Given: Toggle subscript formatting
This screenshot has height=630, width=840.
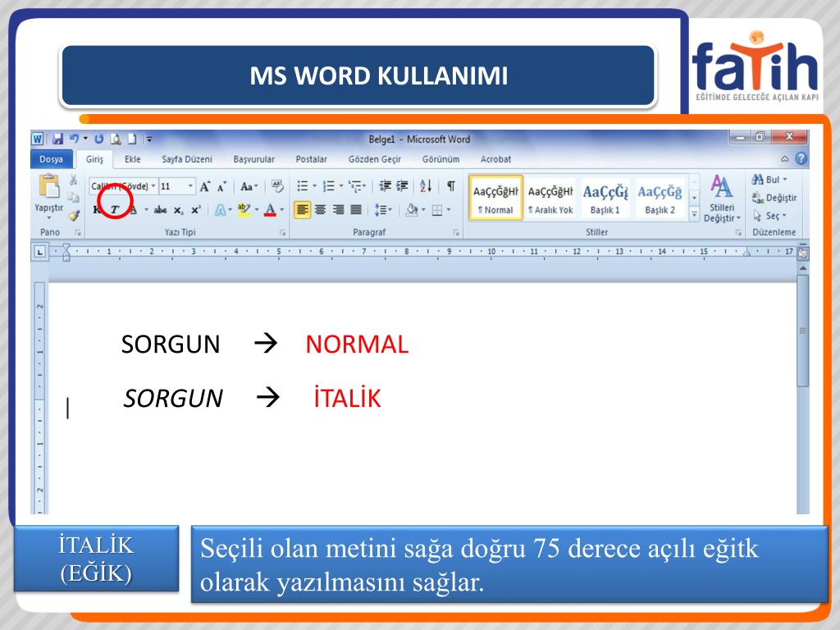Looking at the screenshot, I should click(x=178, y=211).
